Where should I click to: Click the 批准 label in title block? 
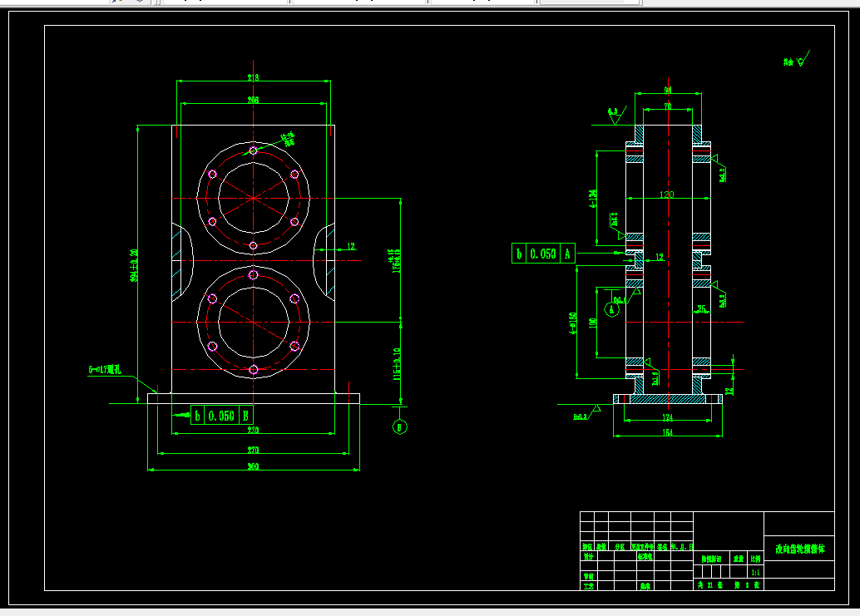pos(645,586)
